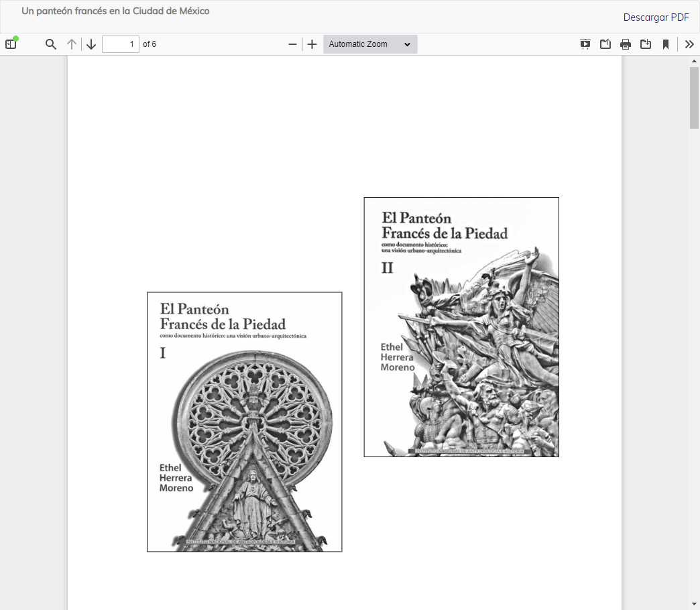Screen dimensions: 700x610
Task: Download the PDF using the toolbar icon
Action: click(646, 44)
